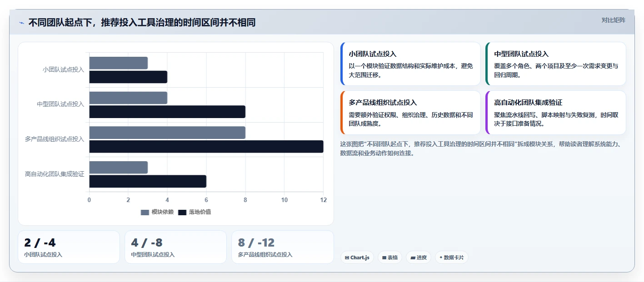Click the icon inside Chart.js chip
This screenshot has width=644, height=282.
347,257
